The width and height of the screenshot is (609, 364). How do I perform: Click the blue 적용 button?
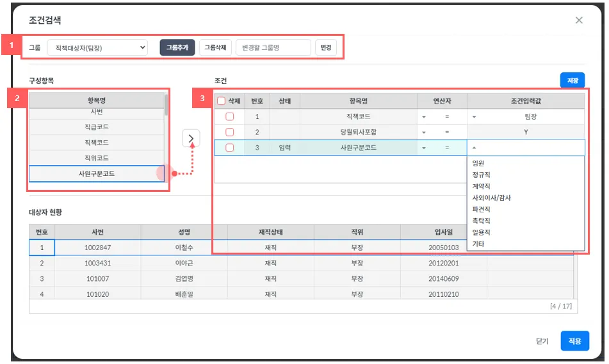(575, 341)
